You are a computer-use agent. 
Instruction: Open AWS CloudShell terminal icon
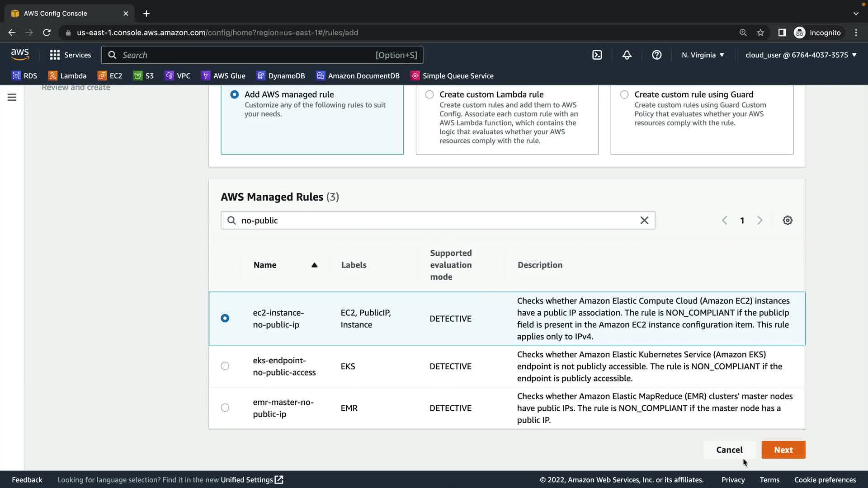coord(597,55)
